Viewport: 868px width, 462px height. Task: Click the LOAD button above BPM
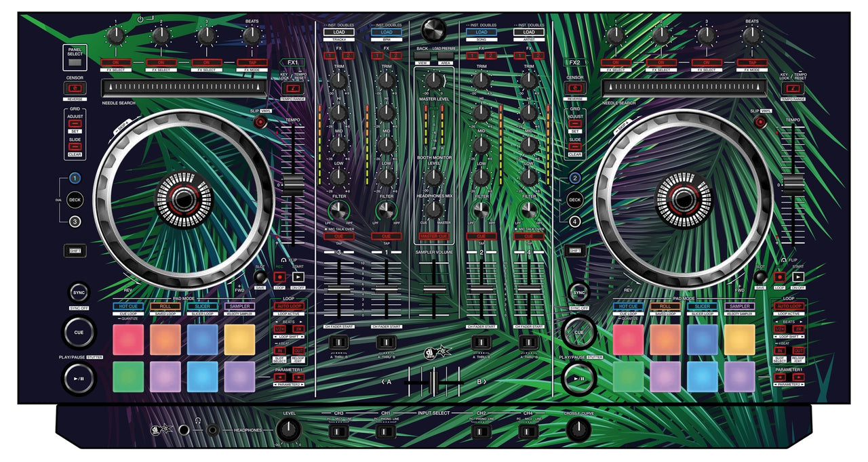click(x=387, y=32)
